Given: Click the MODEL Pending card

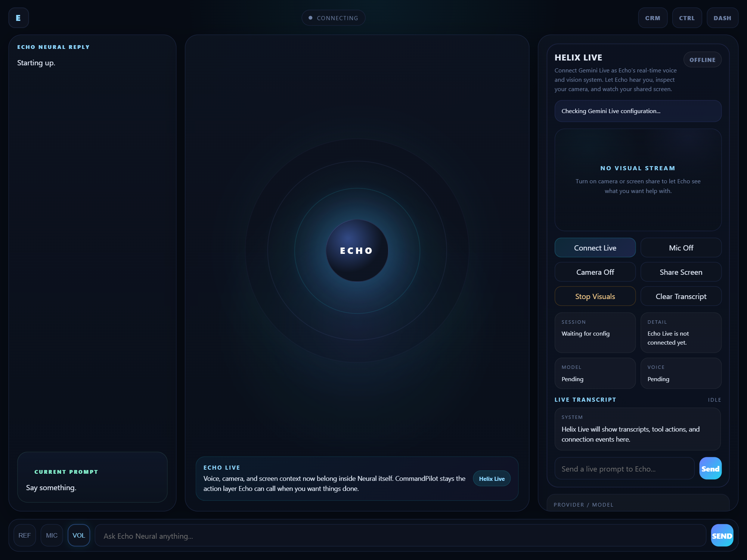Looking at the screenshot, I should coord(595,373).
